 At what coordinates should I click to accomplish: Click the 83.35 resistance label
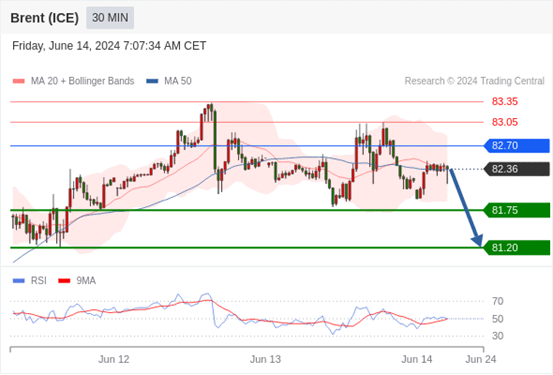coord(505,102)
